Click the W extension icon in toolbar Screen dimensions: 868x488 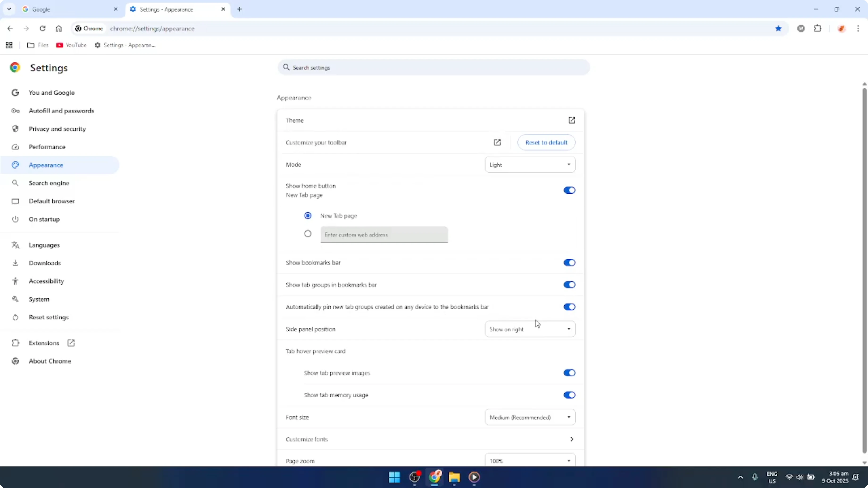click(x=801, y=29)
